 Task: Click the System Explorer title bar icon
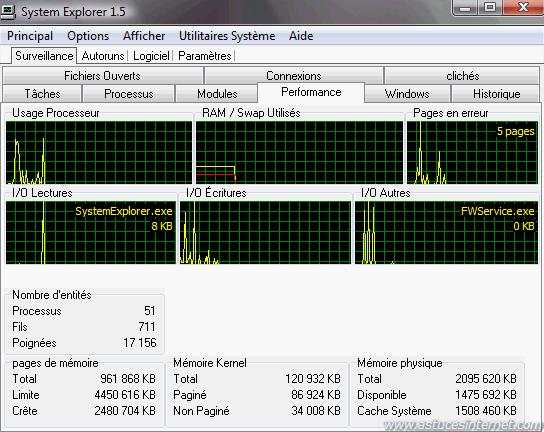(x=8, y=12)
